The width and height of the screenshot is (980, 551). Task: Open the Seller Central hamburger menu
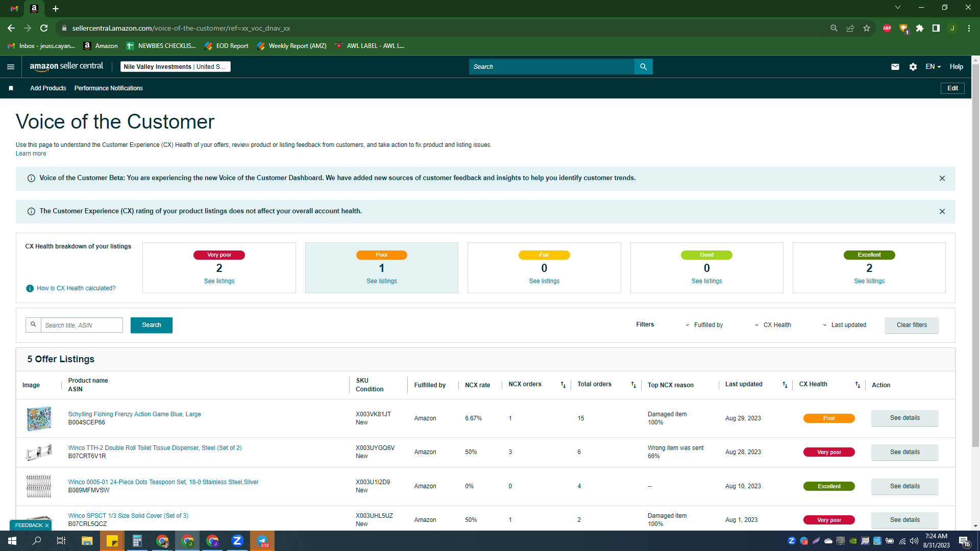(x=11, y=67)
